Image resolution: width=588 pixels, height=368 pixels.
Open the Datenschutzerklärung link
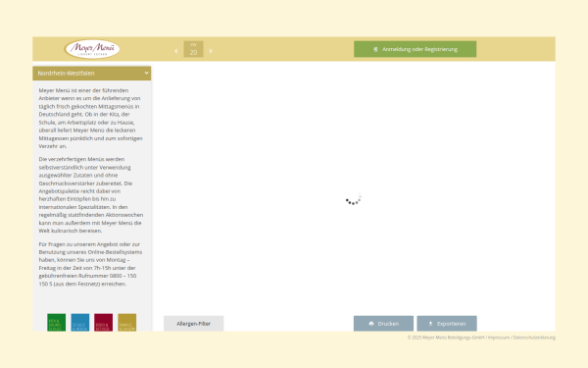click(534, 338)
